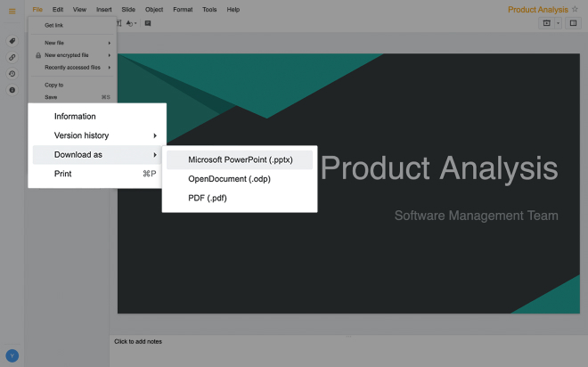Click Print in the File menu
The width and height of the screenshot is (588, 367).
click(x=62, y=174)
